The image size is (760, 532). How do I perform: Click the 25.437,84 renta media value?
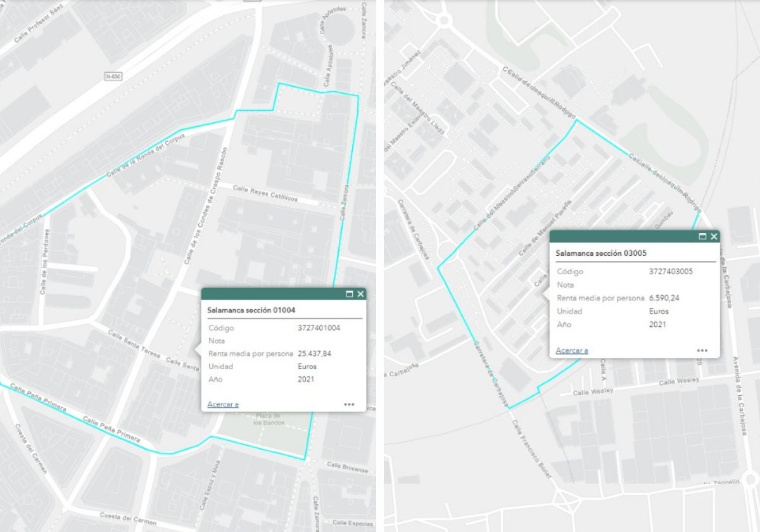coord(315,353)
